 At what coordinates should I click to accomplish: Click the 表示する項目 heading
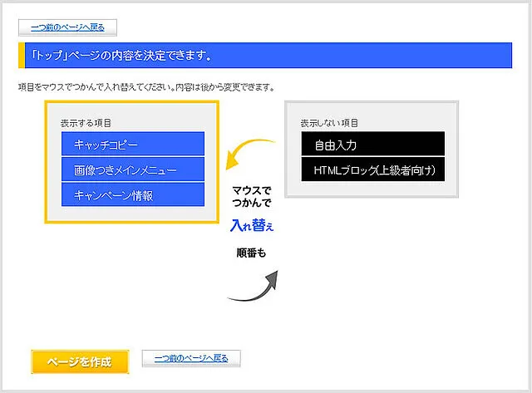tap(86, 123)
